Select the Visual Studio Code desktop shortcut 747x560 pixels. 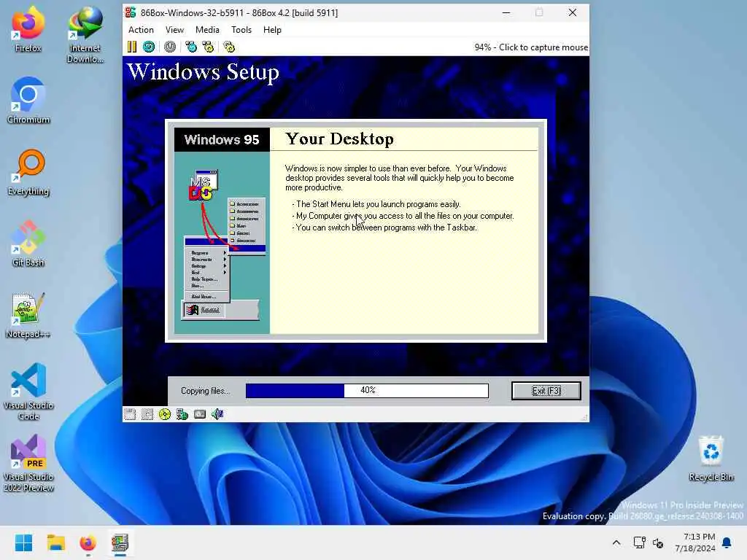point(28,392)
